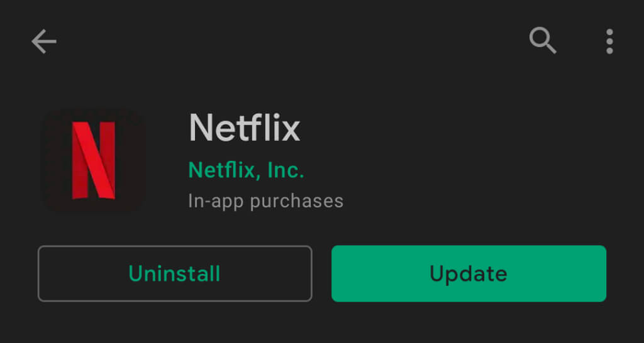This screenshot has width=644, height=343.
Task: View other apps by Netflix, Inc.
Action: point(246,170)
